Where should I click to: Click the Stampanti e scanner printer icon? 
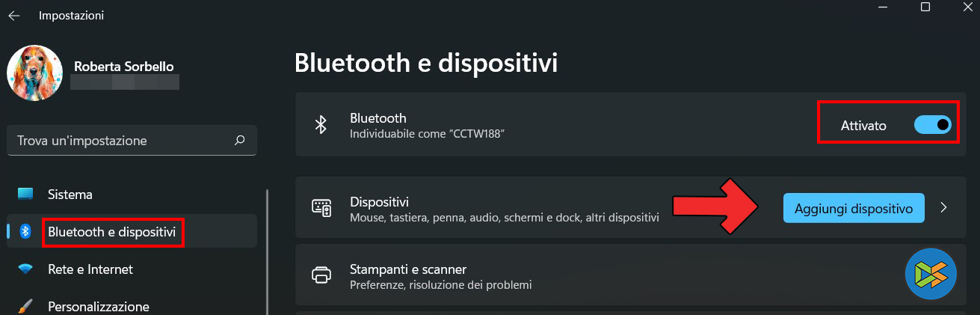[321, 275]
